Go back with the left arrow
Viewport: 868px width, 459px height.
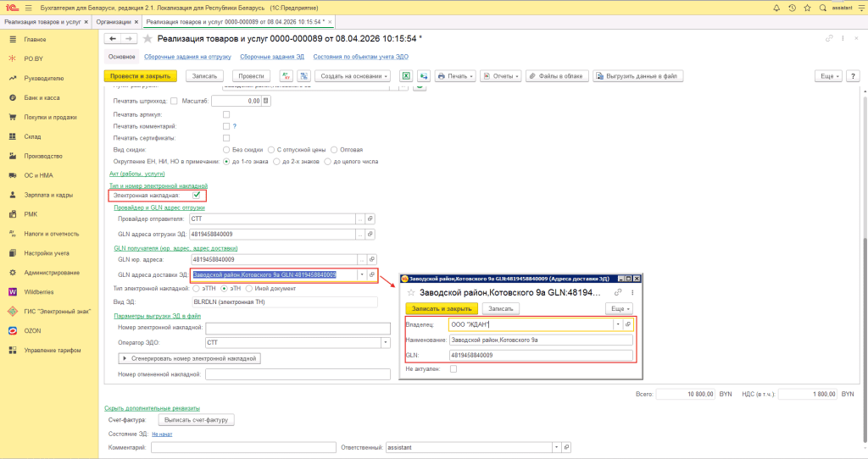[x=113, y=39]
